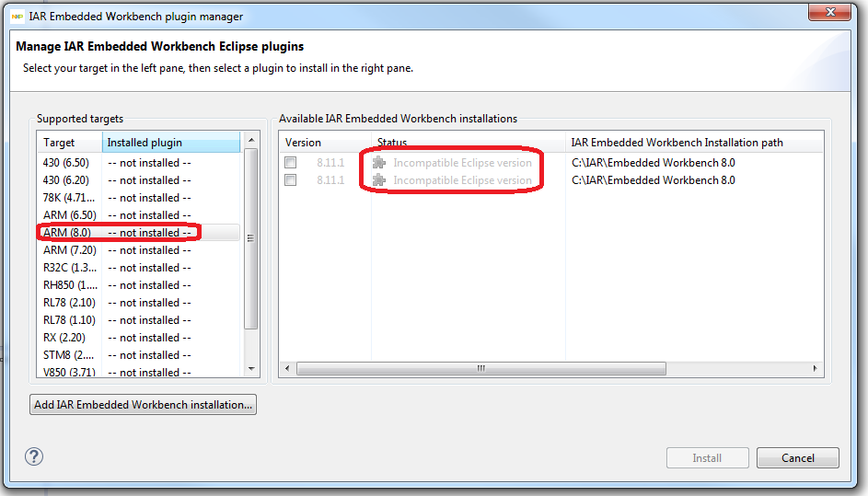Click right arrow of installations horizontal scrollbar
868x496 pixels.
pyautogui.click(x=815, y=368)
